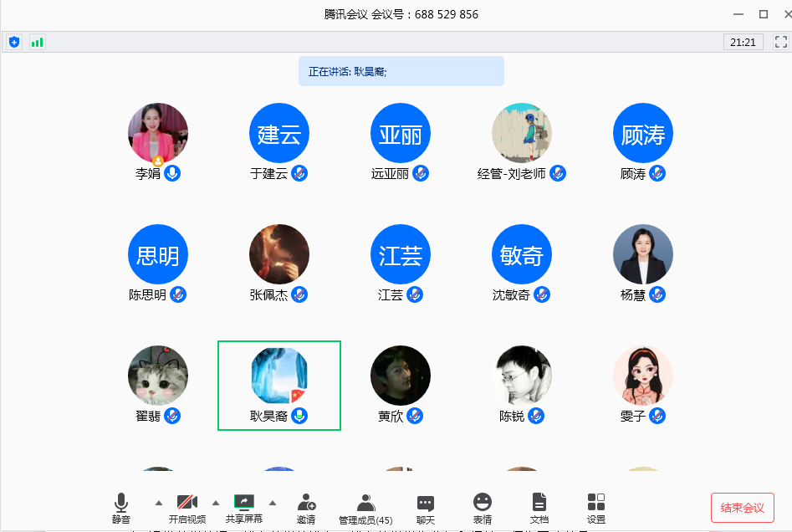
Task: Expand the video options arrow beside 开启视频
Action: pyautogui.click(x=216, y=503)
